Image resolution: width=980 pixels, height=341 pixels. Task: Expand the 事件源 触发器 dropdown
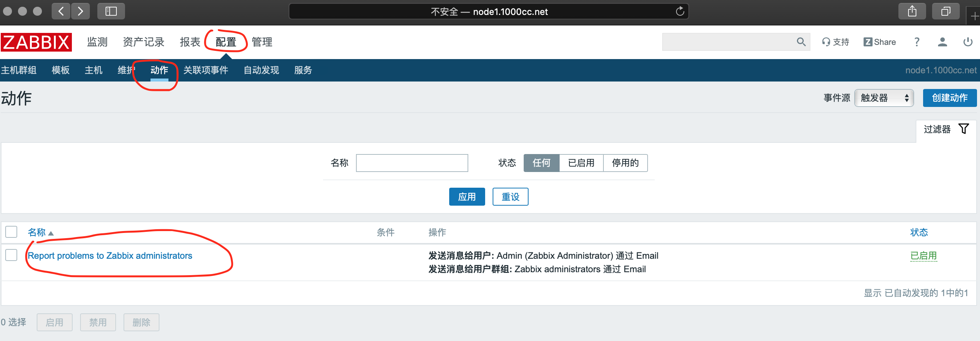[x=884, y=98]
